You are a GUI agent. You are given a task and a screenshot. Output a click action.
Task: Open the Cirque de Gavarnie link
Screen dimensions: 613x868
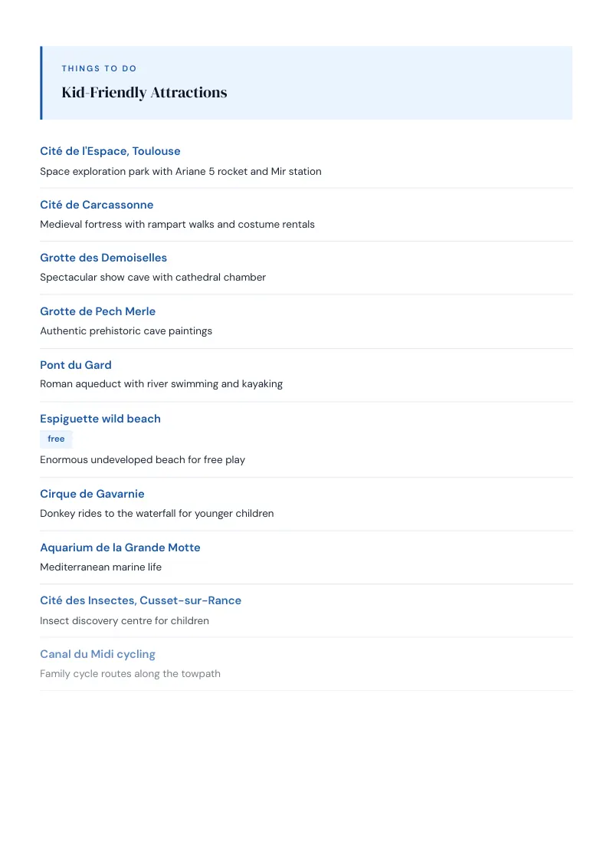click(x=92, y=494)
